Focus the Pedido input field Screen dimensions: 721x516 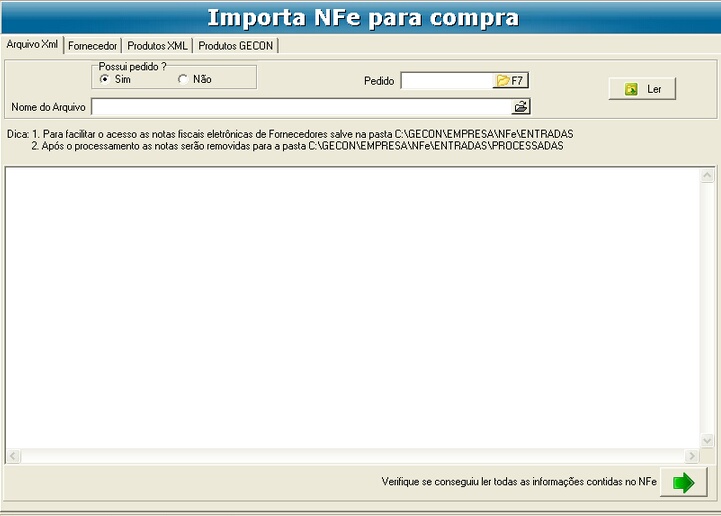[x=446, y=80]
